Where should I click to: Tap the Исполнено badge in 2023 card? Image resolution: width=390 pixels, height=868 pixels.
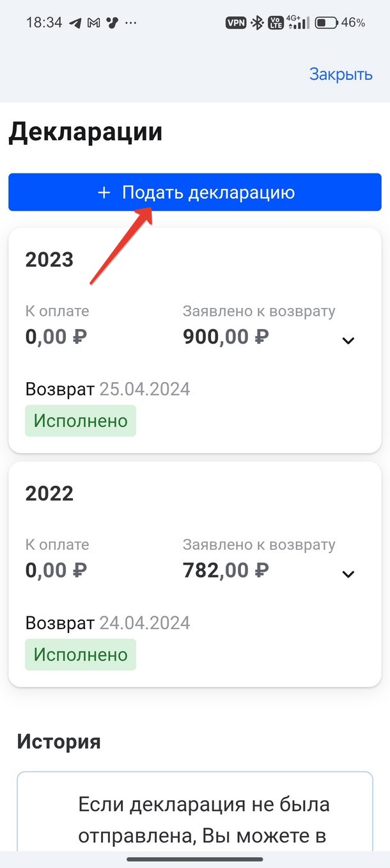pos(81,421)
